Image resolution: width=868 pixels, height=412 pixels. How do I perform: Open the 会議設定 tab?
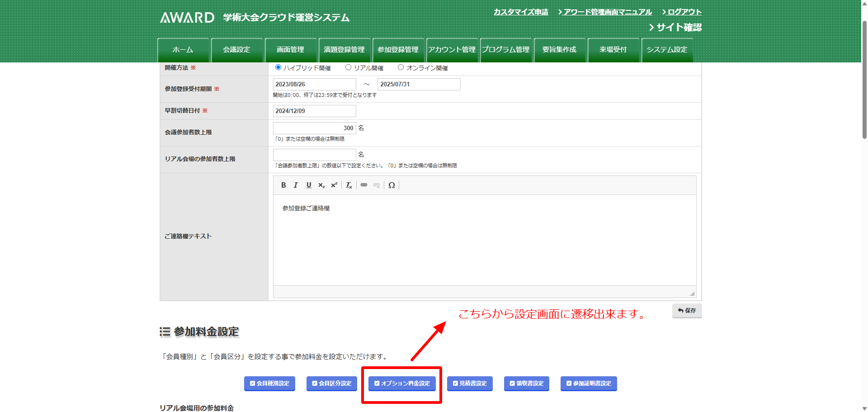[237, 50]
